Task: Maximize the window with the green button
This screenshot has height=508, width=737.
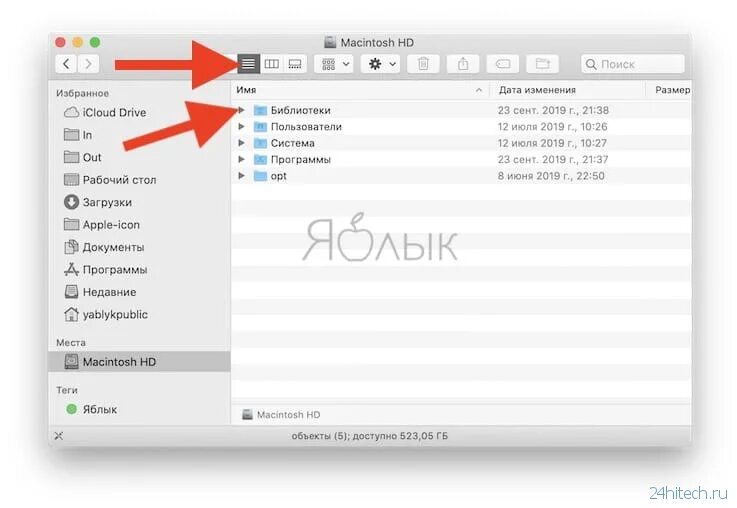Action: [95, 42]
